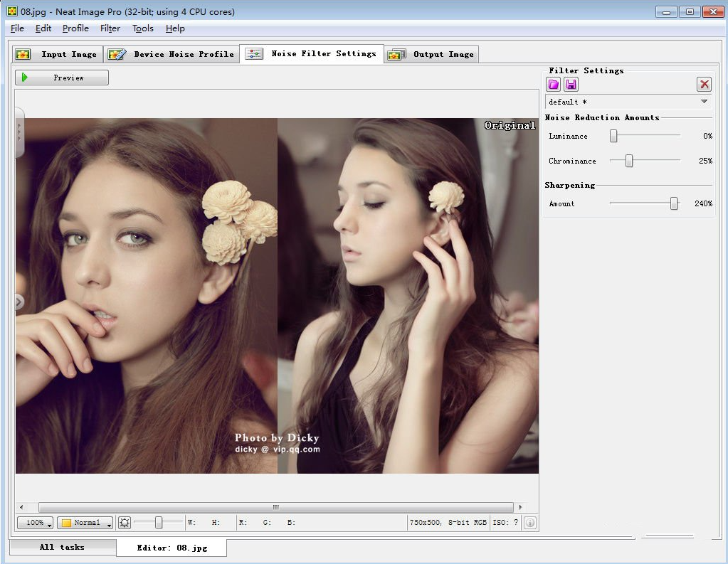Click the green Preview play button
The image size is (728, 564).
pos(62,78)
